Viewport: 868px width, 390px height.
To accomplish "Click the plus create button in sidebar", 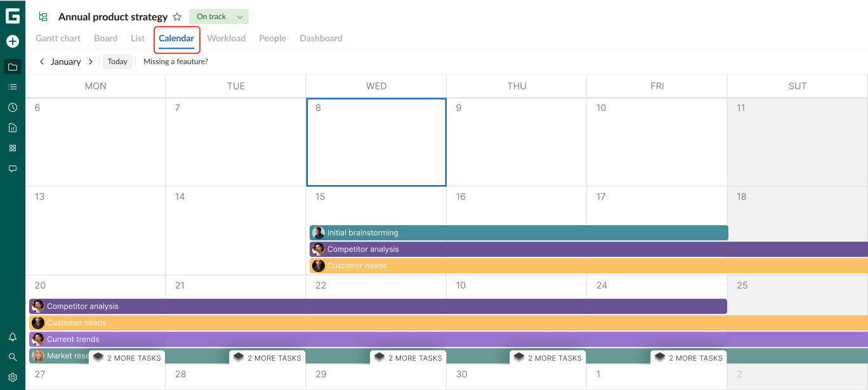I will pyautogui.click(x=13, y=41).
